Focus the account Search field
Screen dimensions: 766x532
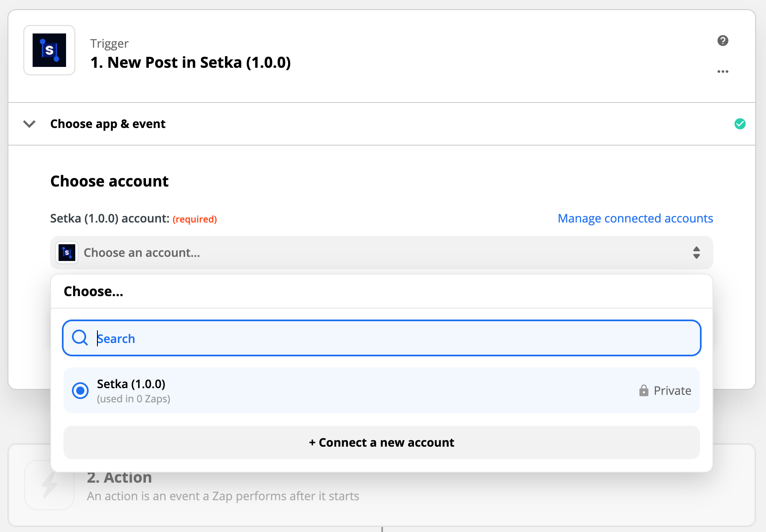point(381,338)
